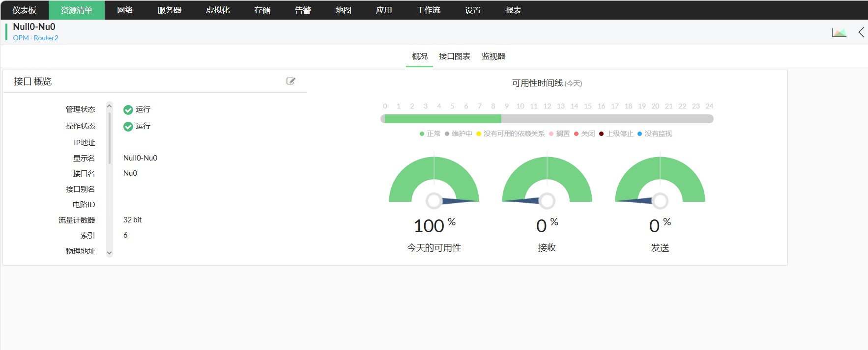Open the 工作流 menu
The width and height of the screenshot is (868, 350).
click(x=428, y=10)
